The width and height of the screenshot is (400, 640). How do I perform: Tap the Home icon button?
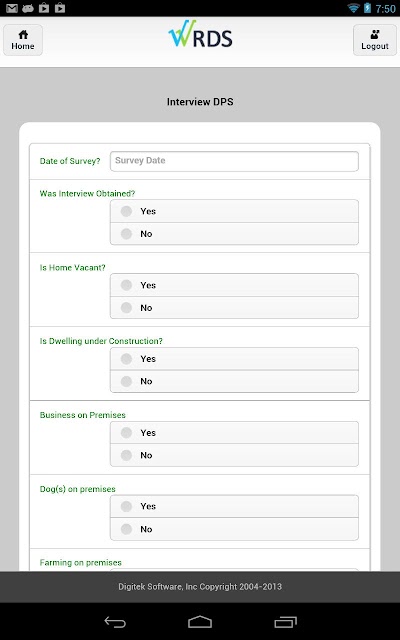(x=23, y=40)
